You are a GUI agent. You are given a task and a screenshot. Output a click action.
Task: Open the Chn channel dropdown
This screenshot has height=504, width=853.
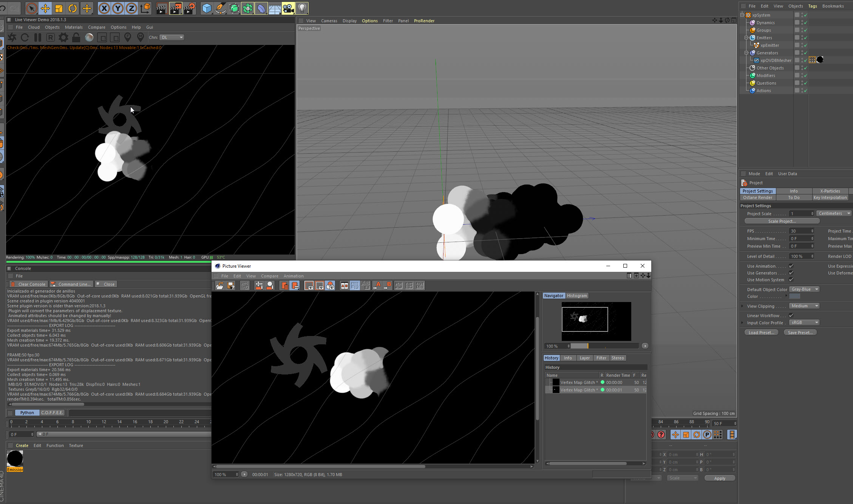coord(172,37)
